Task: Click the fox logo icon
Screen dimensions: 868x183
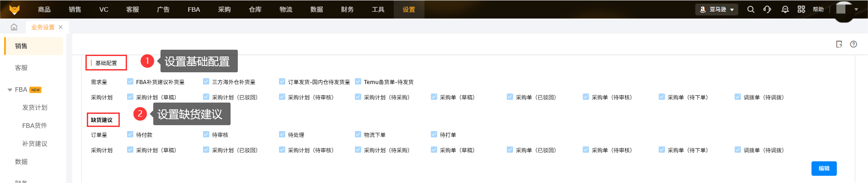Action: point(14,9)
